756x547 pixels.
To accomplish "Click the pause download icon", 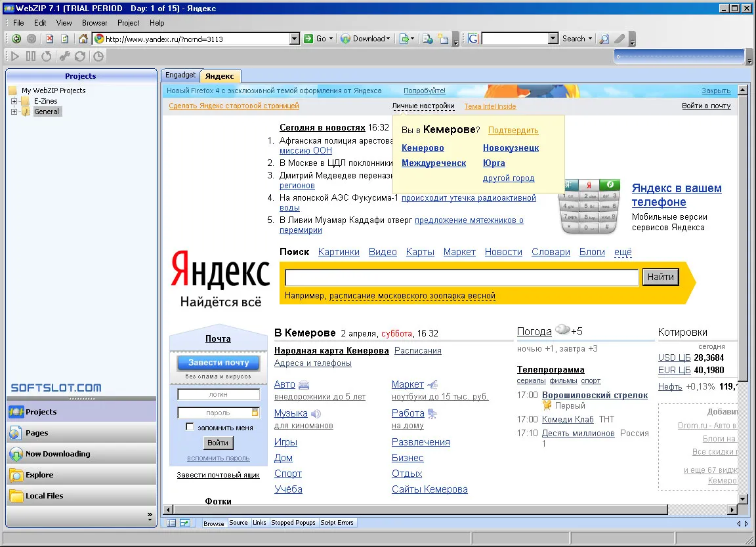I will point(31,56).
